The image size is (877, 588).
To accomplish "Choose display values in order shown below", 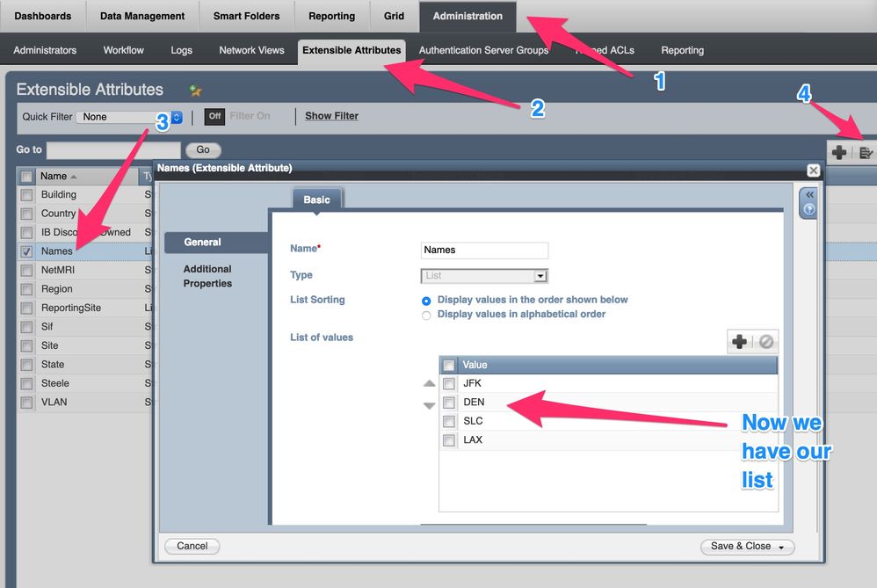I will click(x=426, y=301).
